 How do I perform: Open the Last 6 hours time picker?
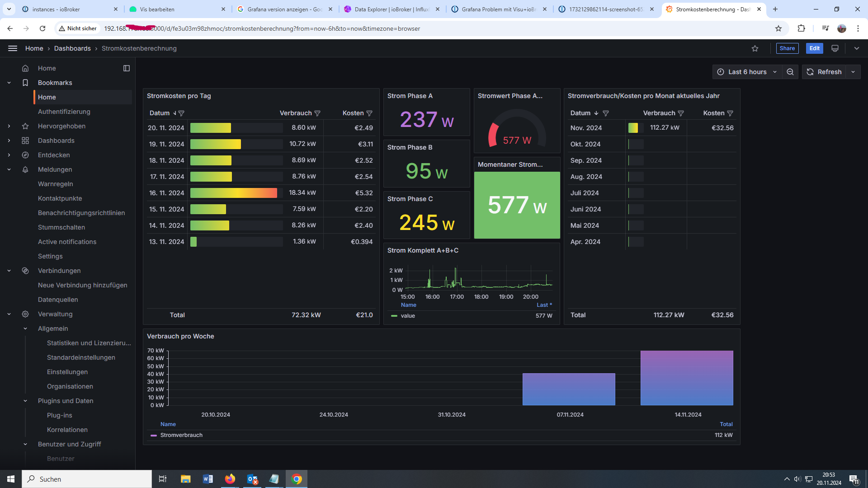tap(747, 72)
